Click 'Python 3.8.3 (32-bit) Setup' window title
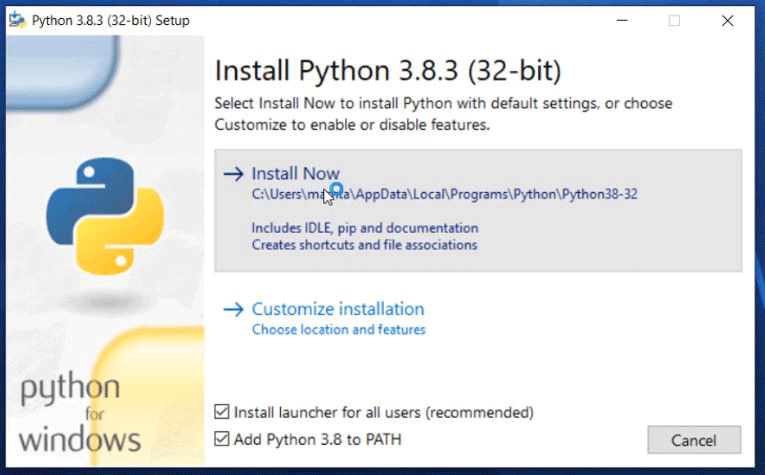 click(111, 20)
